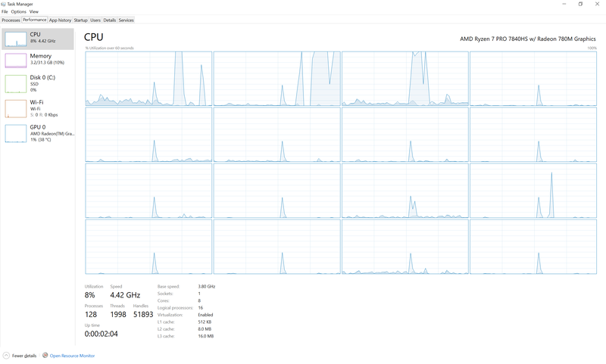Click the Memory 3.2/31.3 GB (10%) text

[x=47, y=63]
